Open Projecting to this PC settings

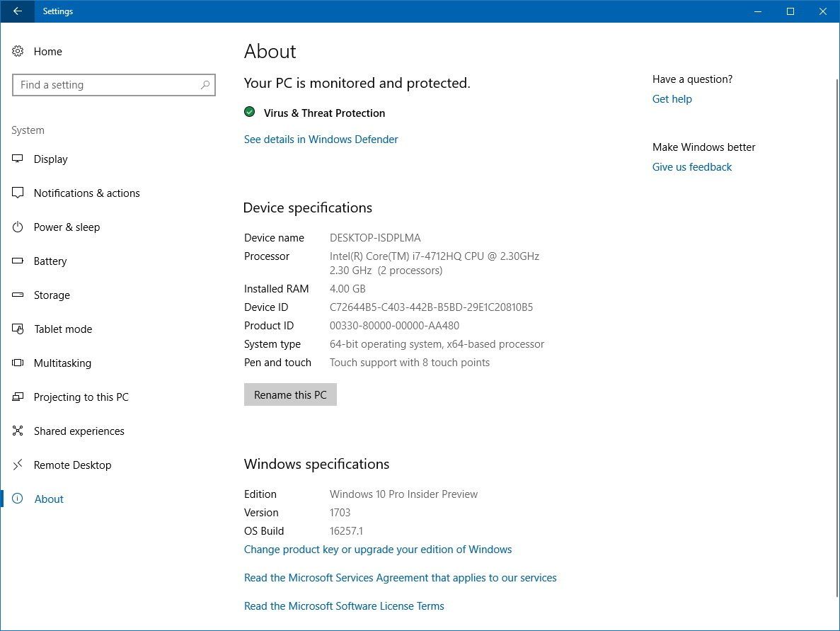[x=17, y=397]
